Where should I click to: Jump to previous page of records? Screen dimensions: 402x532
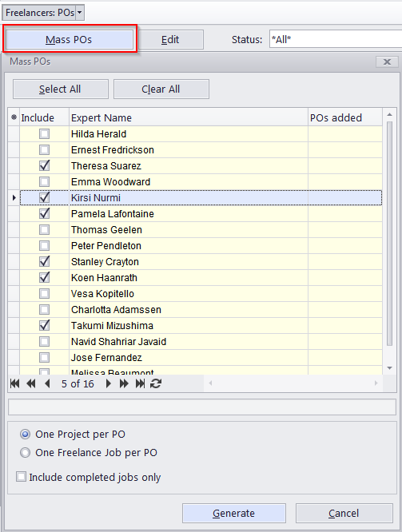coord(31,383)
